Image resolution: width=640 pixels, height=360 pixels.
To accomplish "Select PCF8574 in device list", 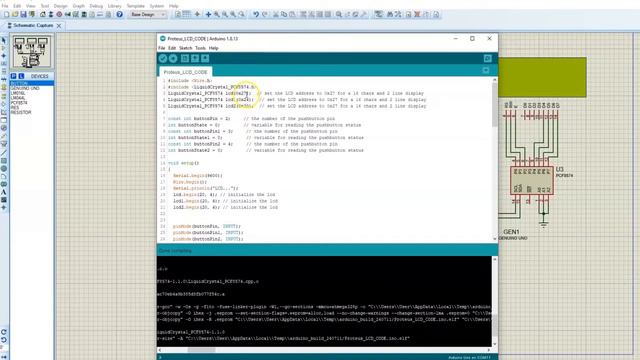I will pyautogui.click(x=19, y=103).
